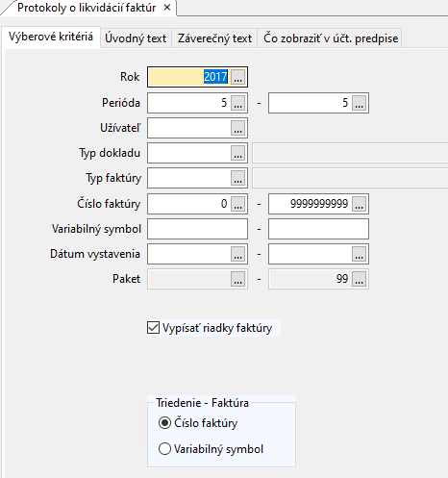
Task: Open lookup for the Paket 99 field
Action: point(359,279)
